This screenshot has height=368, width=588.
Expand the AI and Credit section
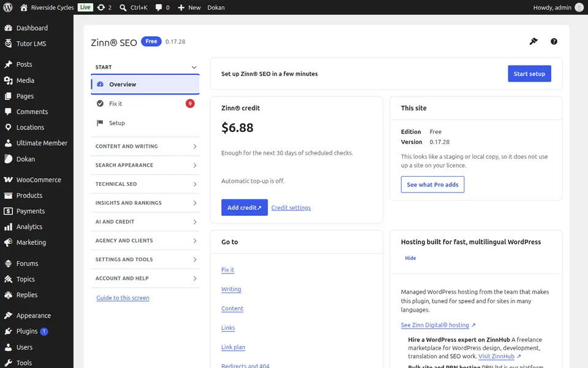click(145, 222)
